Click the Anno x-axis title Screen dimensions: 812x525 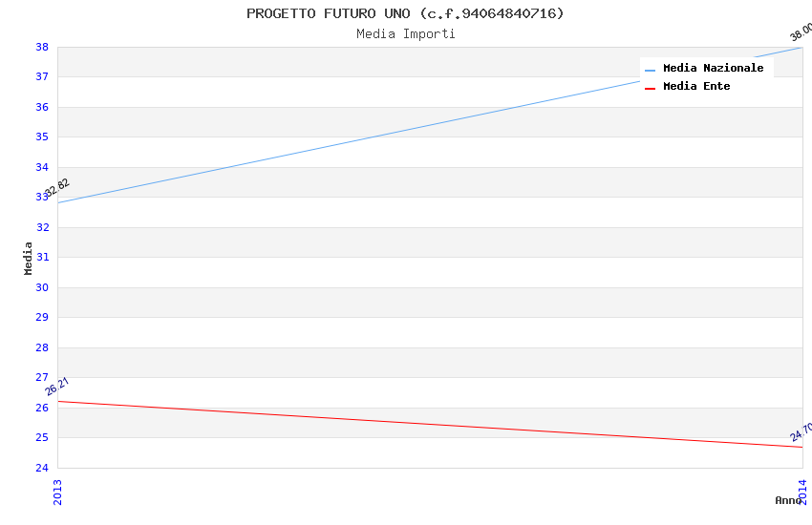coord(787,500)
